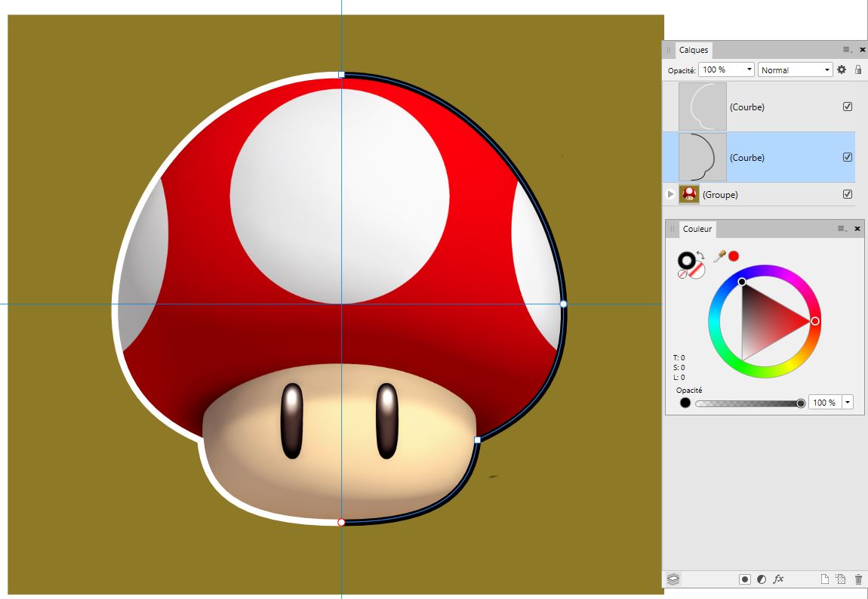Viewport: 868px width, 599px height.
Task: Select the black stroke color ring
Action: click(687, 261)
